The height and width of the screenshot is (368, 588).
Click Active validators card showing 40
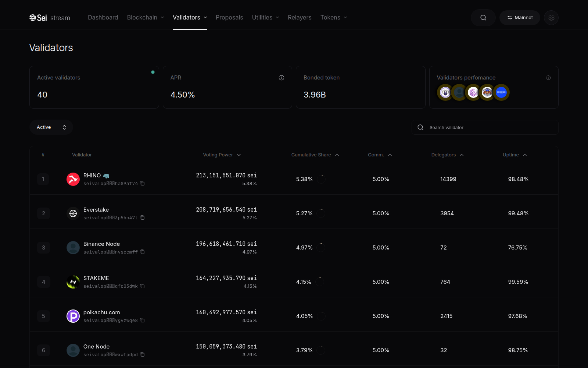click(x=94, y=87)
